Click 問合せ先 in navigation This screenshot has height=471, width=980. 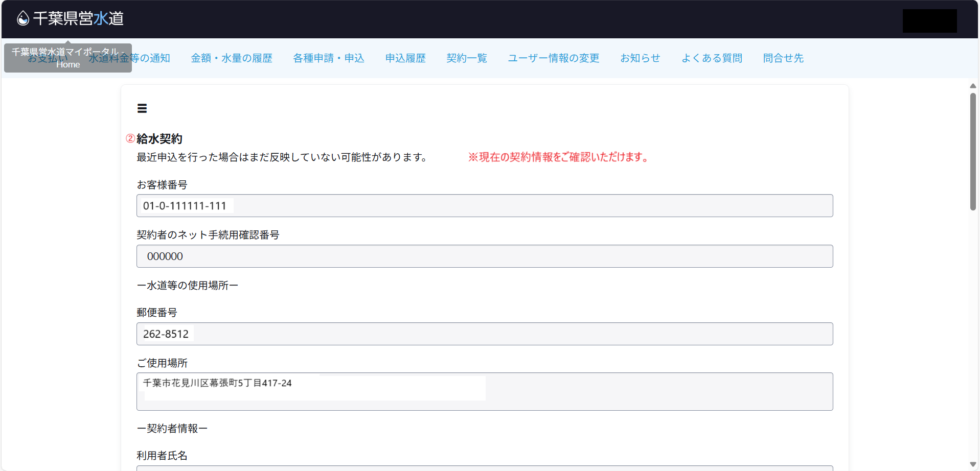[783, 58]
